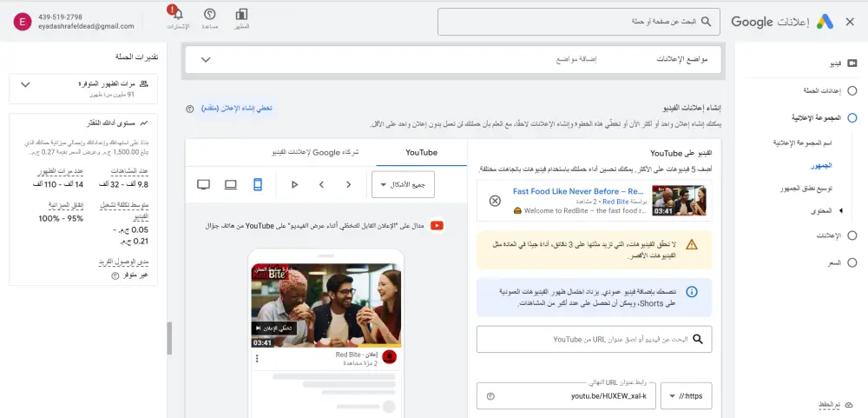The height and width of the screenshot is (418, 868).
Task: Focus the YouTube video search or URL field
Action: tap(594, 339)
